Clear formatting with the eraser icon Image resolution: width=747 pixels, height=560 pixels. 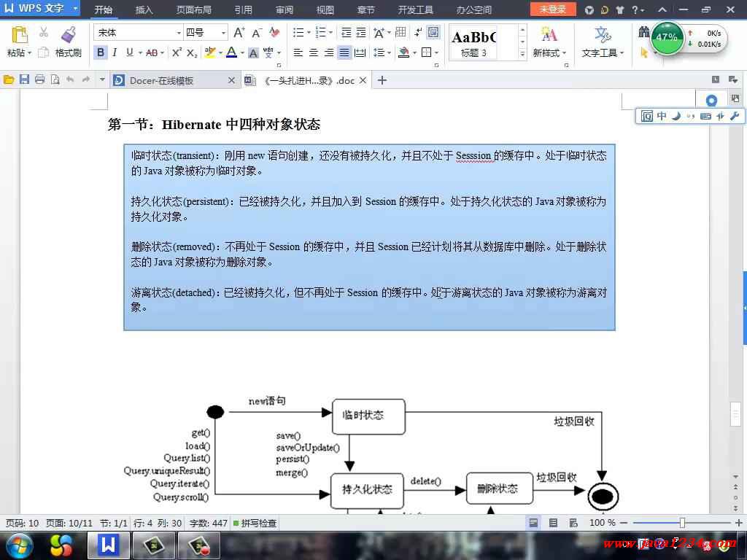274,32
